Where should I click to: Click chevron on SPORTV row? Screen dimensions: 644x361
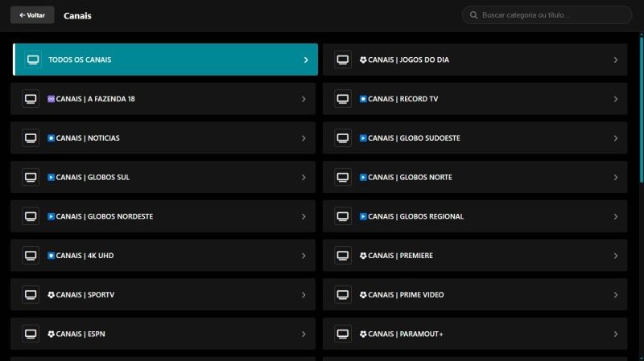click(x=303, y=295)
